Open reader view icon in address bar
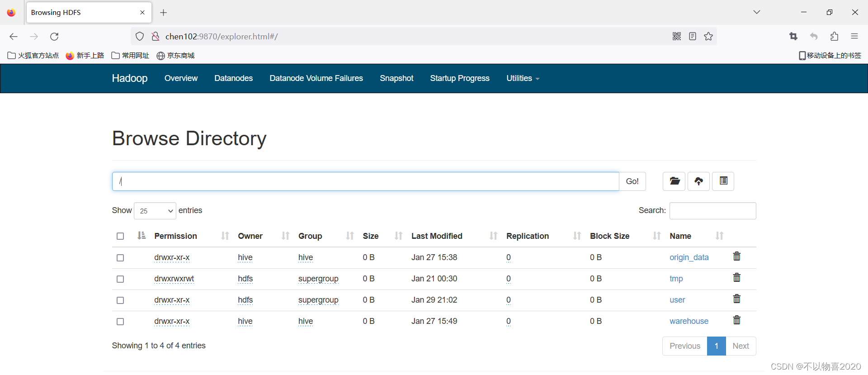The width and height of the screenshot is (868, 375). pyautogui.click(x=693, y=36)
